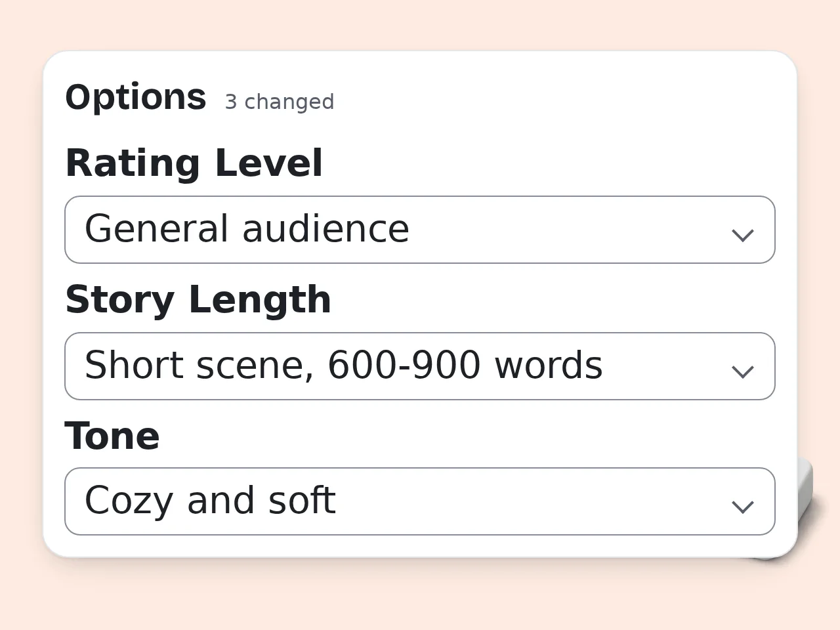Click the chevron arrow in Rating Level select
Screen dimensions: 840x630
pos(742,235)
